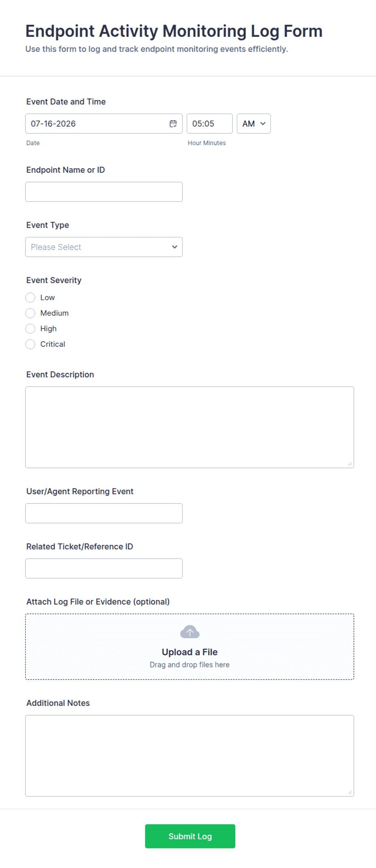Click inside the Additional Notes box
Screen dimensions: 376x868
point(190,756)
